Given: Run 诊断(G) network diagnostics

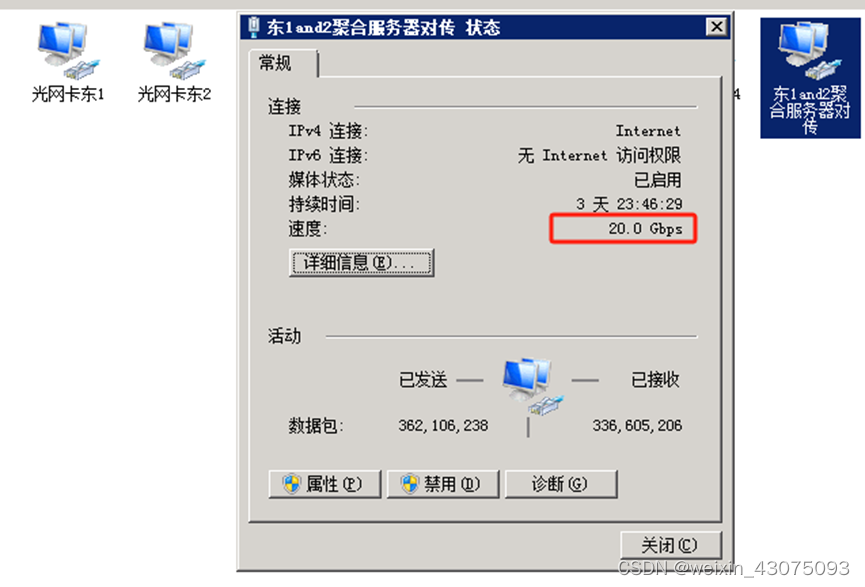Looking at the screenshot, I should [561, 484].
